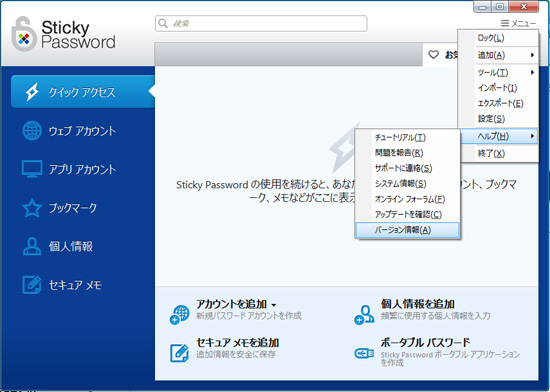This screenshot has height=392, width=550.
Task: Click the star icon for ブックマーク
Action: [x=32, y=208]
